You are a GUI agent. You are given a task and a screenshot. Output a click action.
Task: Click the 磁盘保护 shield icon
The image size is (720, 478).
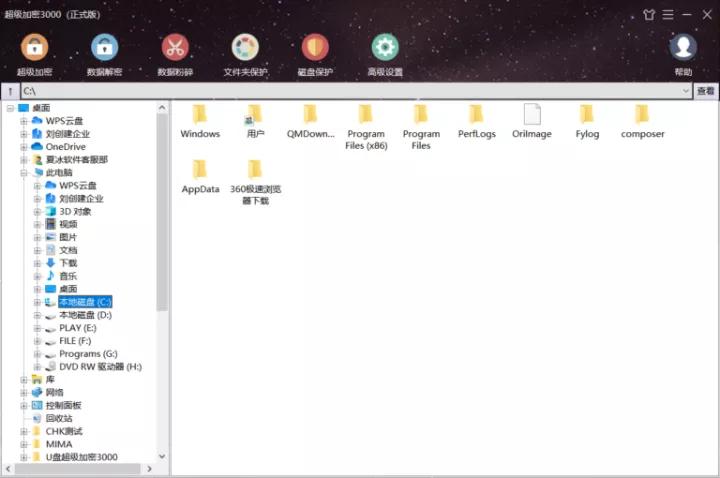(x=315, y=47)
